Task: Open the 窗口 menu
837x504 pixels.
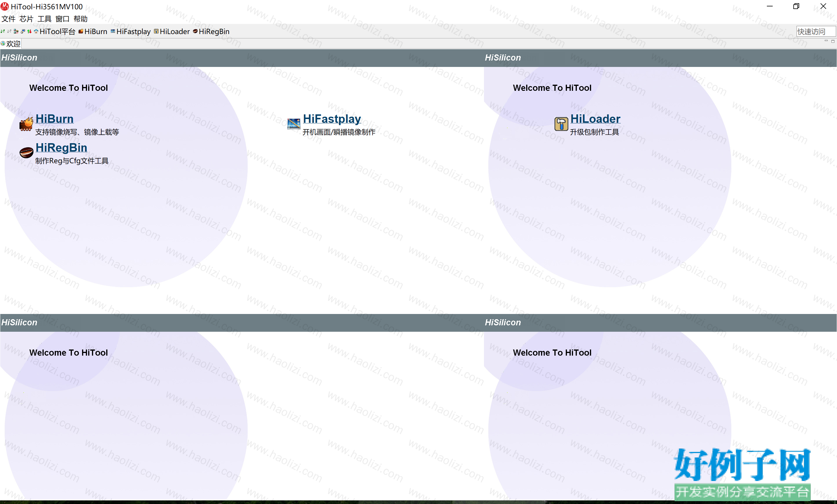Action: coord(63,19)
